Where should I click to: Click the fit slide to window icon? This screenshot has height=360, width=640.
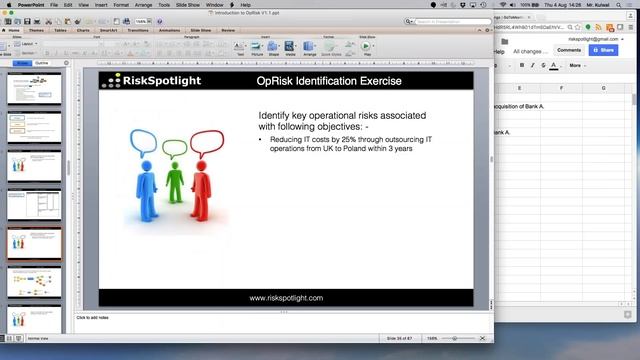[x=482, y=338]
